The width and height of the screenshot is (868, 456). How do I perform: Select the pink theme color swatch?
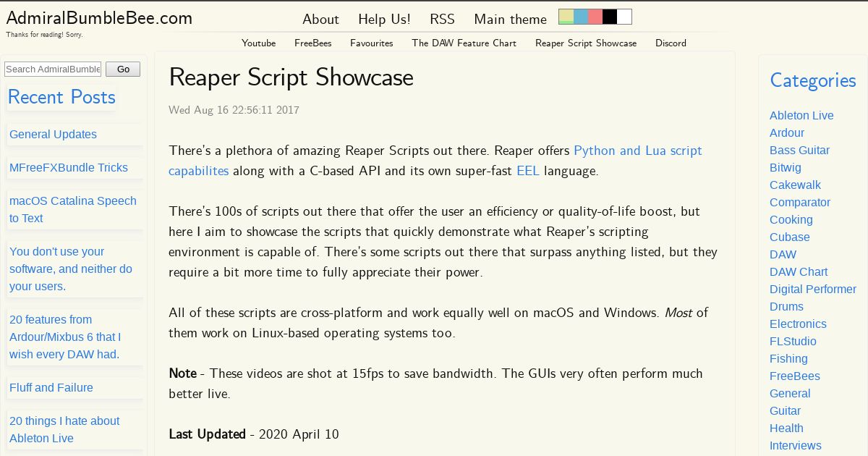(595, 17)
